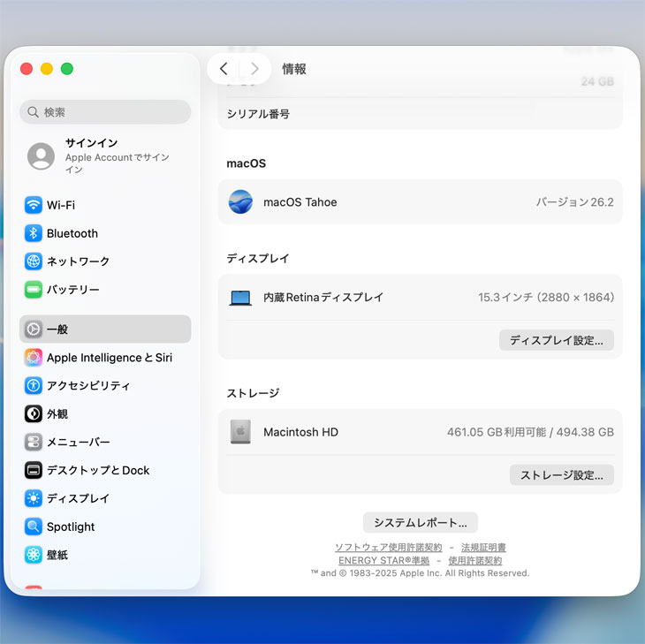Open デスクトップとDock settings

tap(97, 470)
